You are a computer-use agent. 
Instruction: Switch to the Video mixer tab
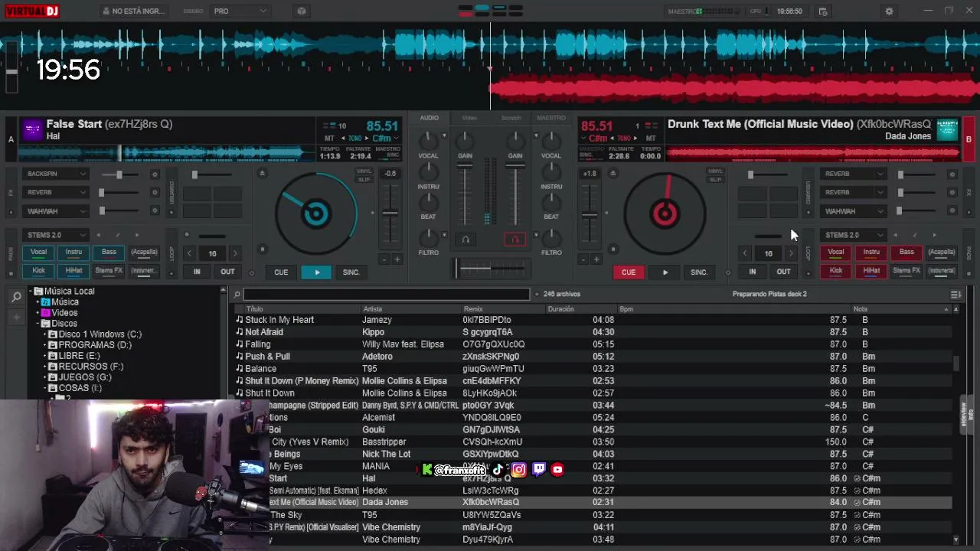(469, 118)
